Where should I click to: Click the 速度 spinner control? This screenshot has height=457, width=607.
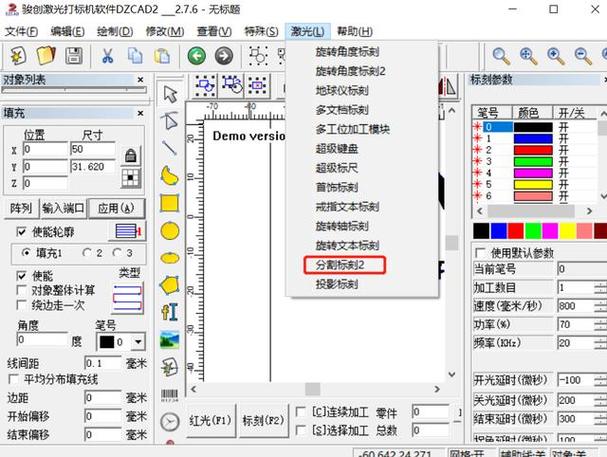point(600,306)
